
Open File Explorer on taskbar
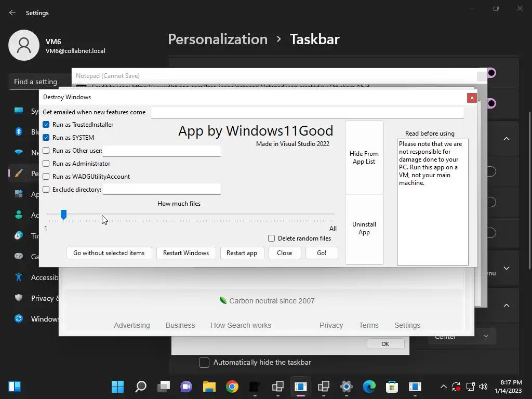pyautogui.click(x=209, y=387)
